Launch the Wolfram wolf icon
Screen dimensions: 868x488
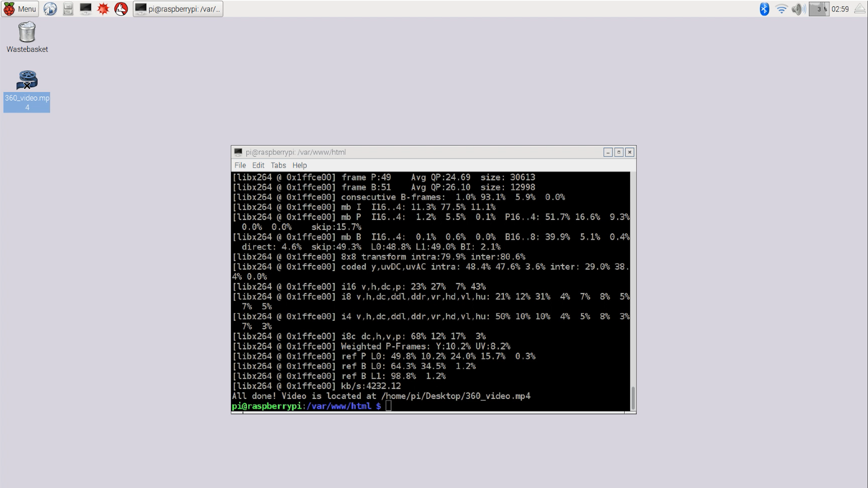[x=121, y=9]
